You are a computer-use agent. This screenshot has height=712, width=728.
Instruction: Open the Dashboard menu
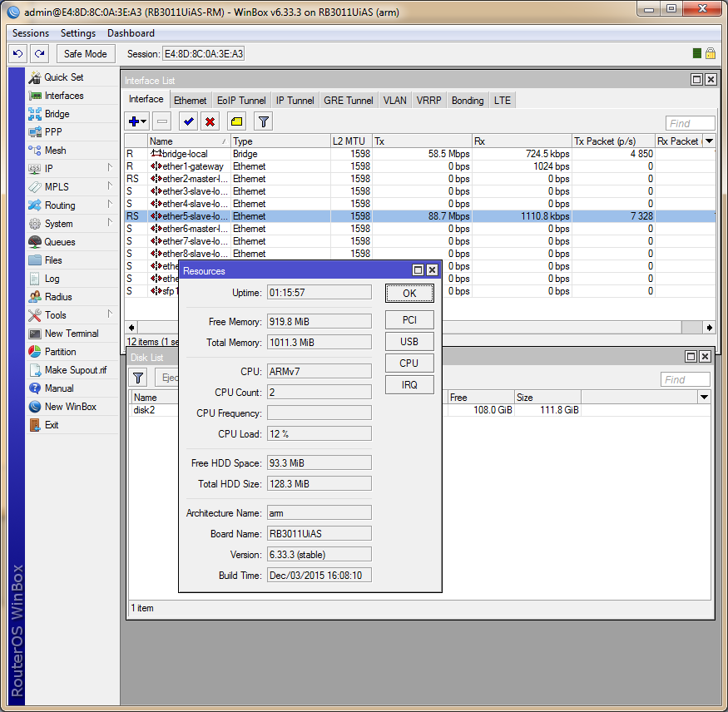pyautogui.click(x=131, y=33)
